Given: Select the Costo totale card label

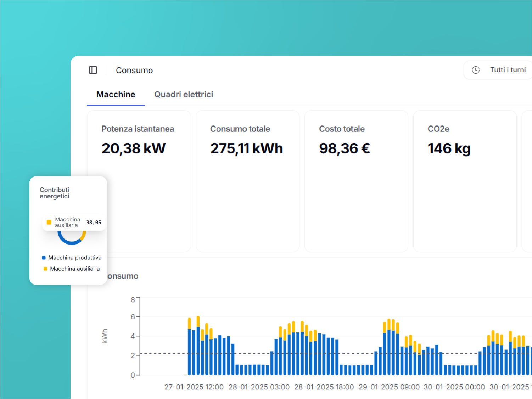Looking at the screenshot, I should 342,129.
